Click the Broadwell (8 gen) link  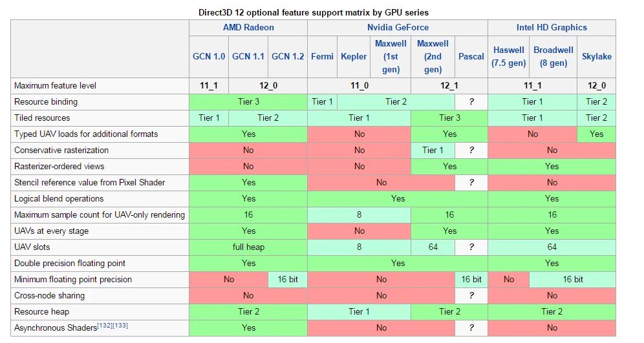[553, 57]
